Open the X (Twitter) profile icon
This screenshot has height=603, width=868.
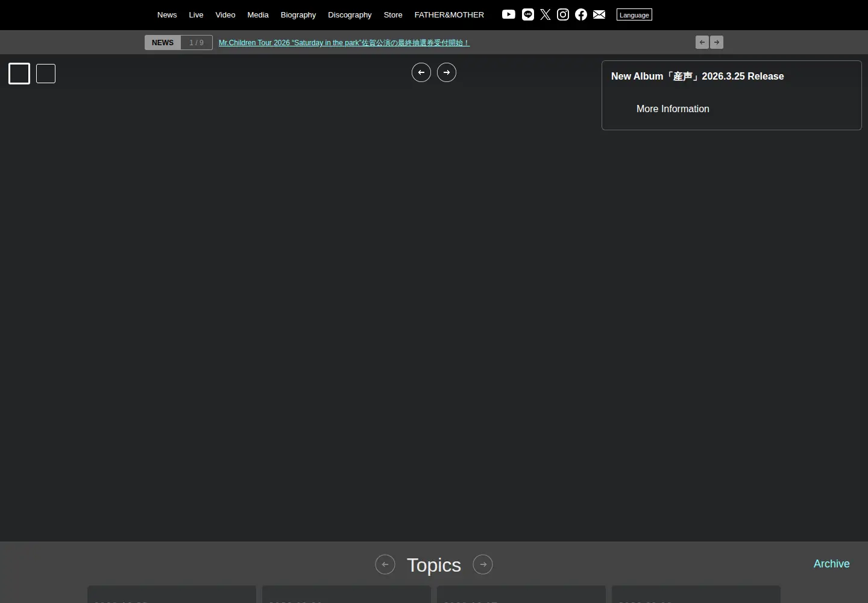(546, 14)
